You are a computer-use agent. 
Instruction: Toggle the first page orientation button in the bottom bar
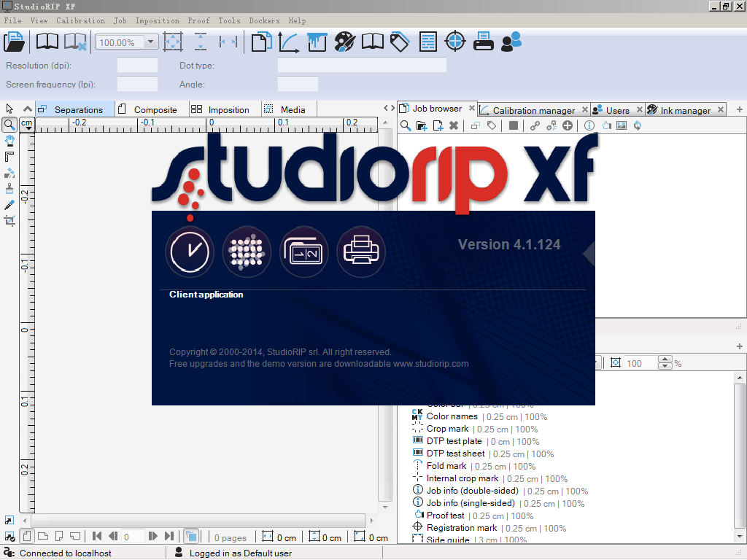pos(27,537)
